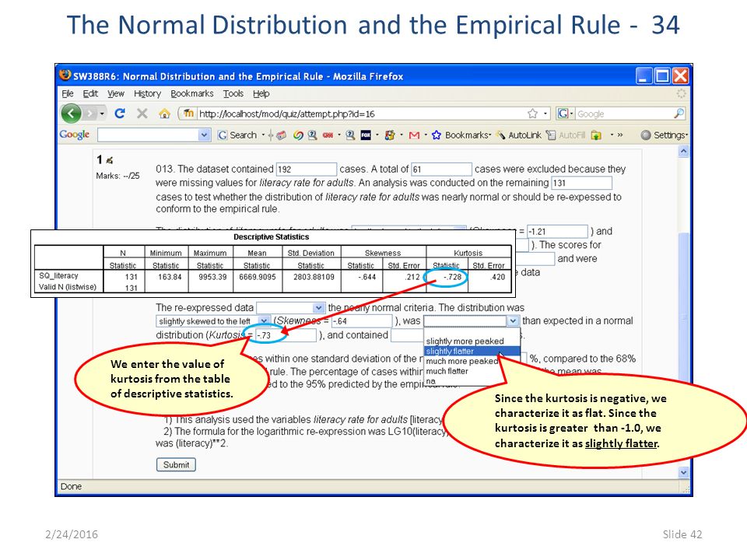Image resolution: width=747 pixels, height=560 pixels.
Task: Click the magnifier search icon
Action: (679, 114)
